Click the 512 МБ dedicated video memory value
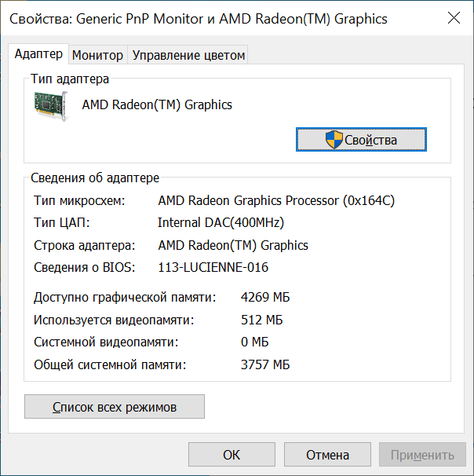The width and height of the screenshot is (474, 476). 261,320
